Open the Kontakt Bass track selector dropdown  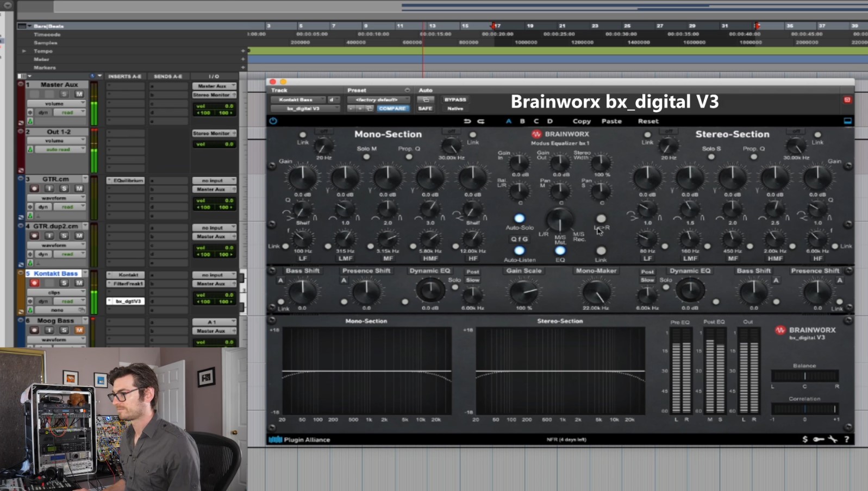tap(298, 100)
